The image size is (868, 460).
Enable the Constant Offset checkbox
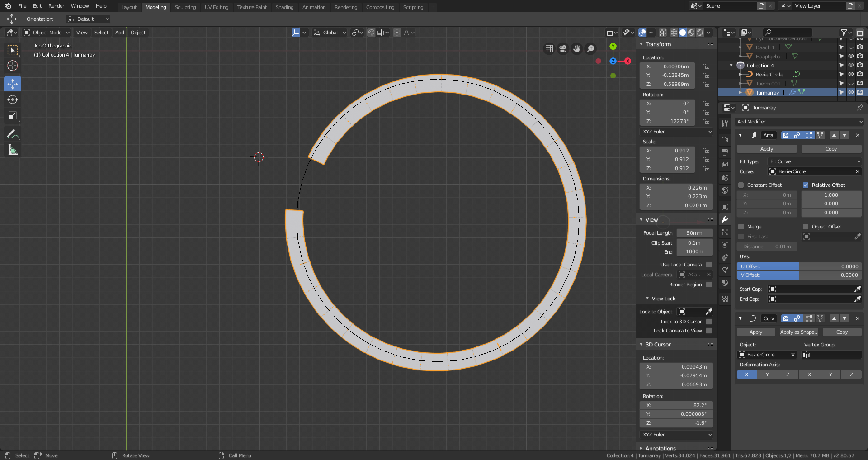pyautogui.click(x=741, y=185)
